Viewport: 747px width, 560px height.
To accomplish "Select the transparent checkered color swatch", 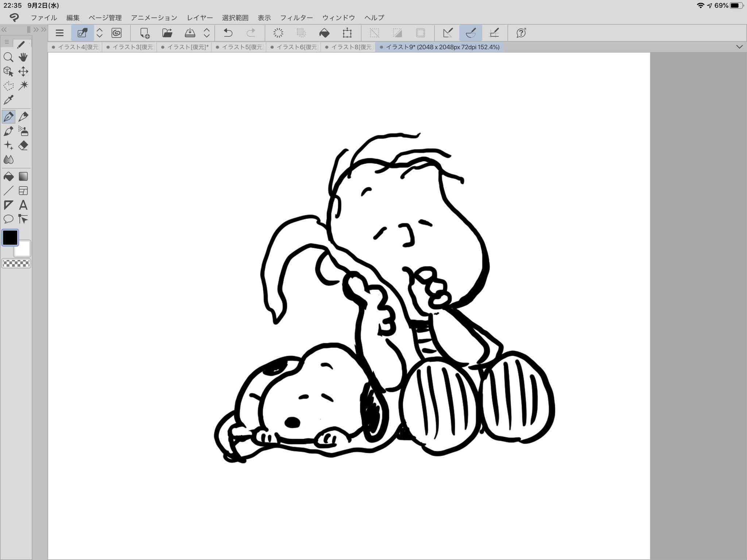I will [16, 263].
